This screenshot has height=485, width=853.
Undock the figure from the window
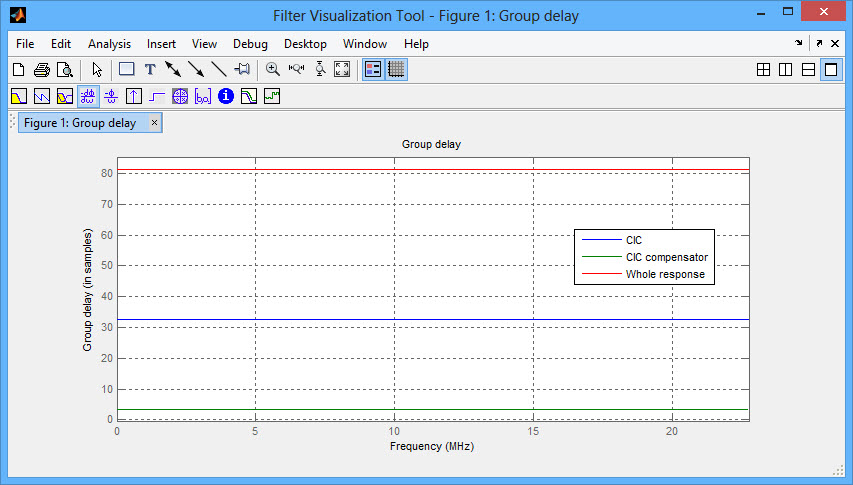pyautogui.click(x=818, y=44)
